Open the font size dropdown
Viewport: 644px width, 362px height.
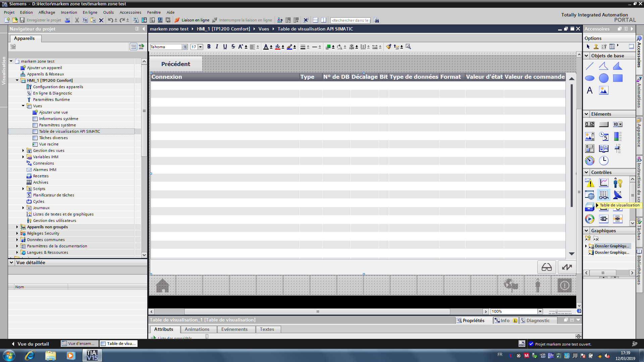(201, 47)
